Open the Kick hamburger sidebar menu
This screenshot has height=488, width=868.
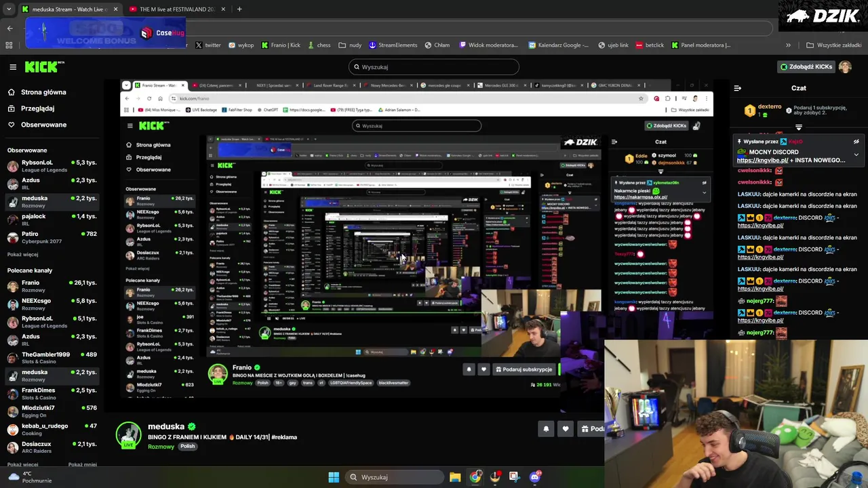13,66
